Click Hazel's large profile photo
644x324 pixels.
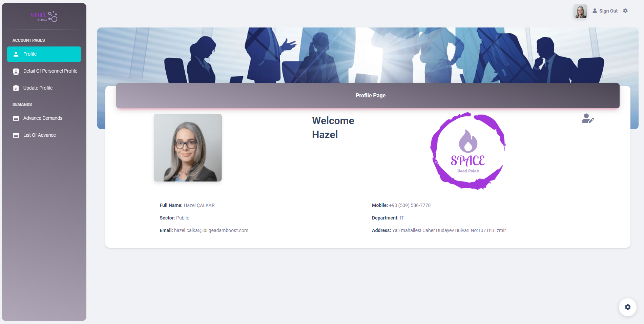coord(188,148)
